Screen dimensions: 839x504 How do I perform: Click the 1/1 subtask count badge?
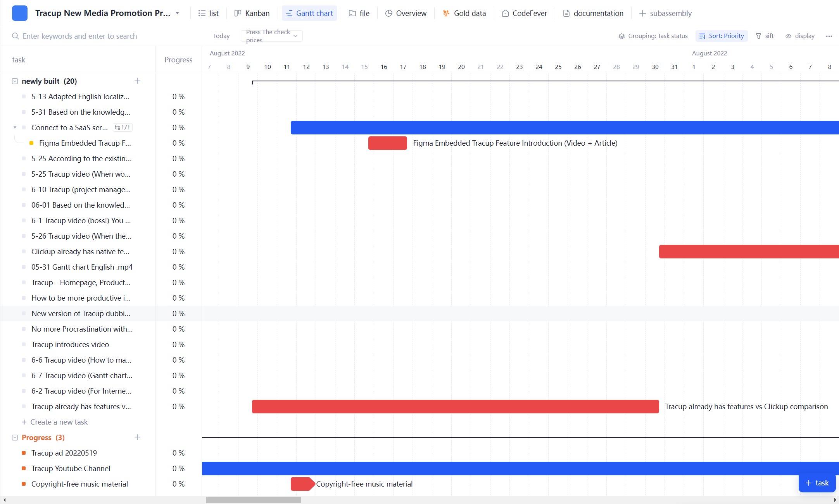point(123,127)
